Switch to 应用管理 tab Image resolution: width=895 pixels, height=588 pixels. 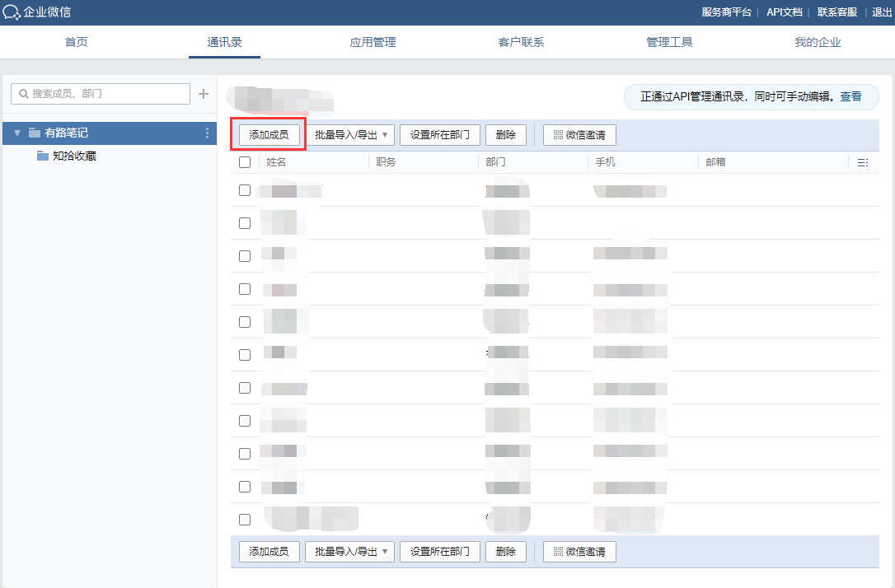coord(373,43)
